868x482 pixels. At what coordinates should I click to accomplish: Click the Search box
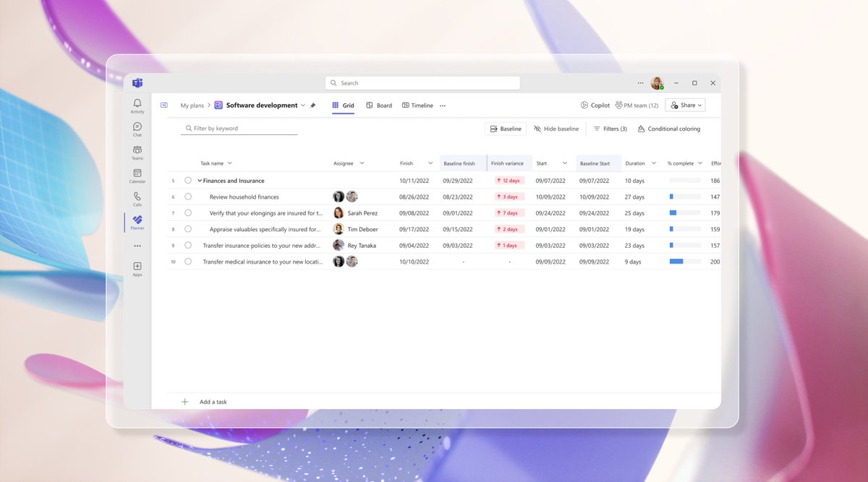tap(422, 83)
